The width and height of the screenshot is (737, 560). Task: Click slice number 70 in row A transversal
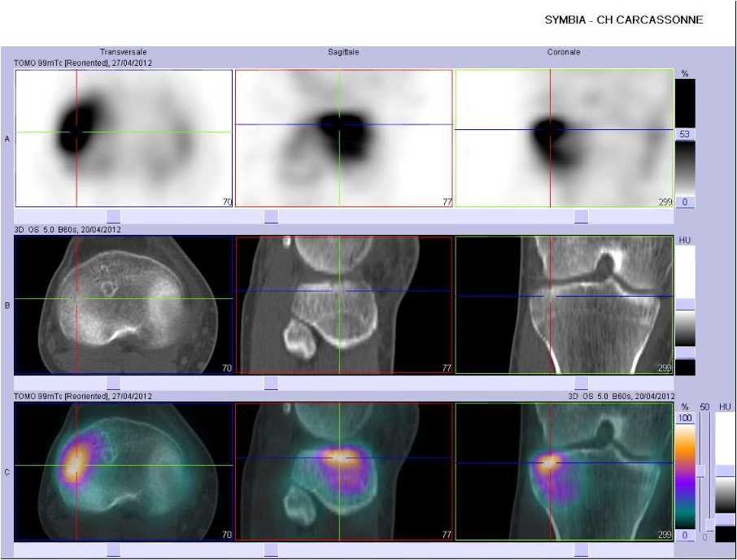227,202
